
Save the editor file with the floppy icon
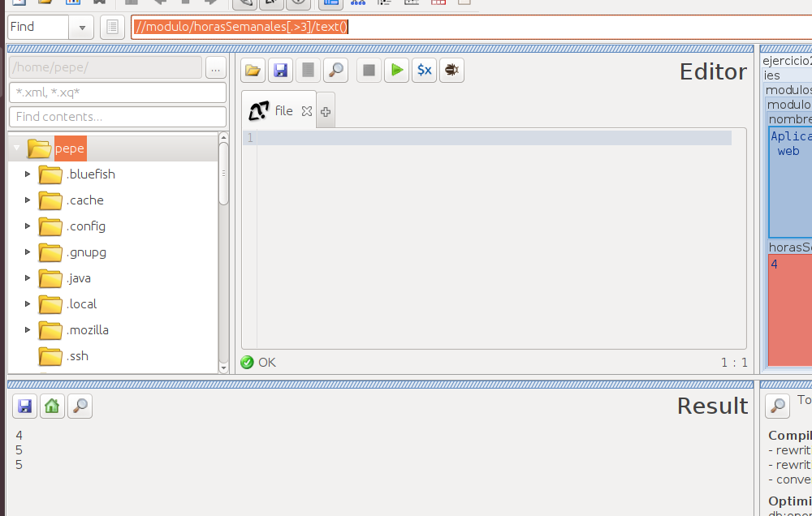[x=280, y=70]
